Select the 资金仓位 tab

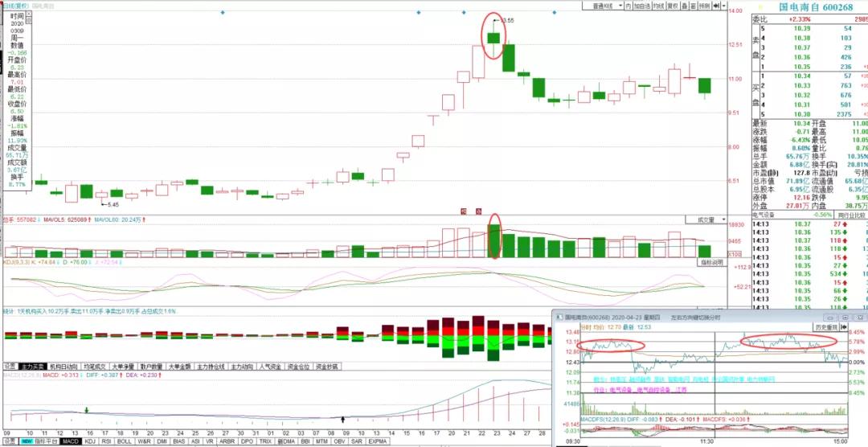pyautogui.click(x=299, y=366)
